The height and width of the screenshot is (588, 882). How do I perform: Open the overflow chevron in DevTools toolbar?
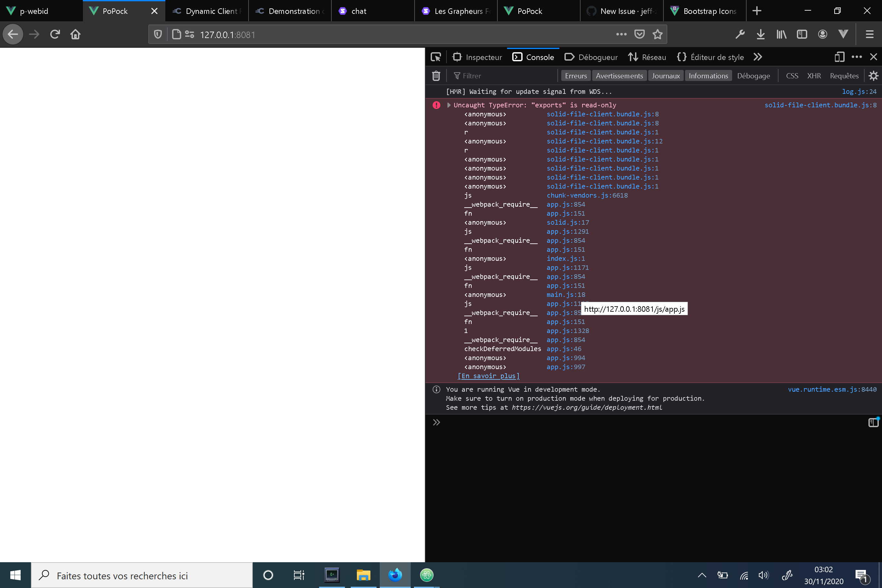coord(758,57)
